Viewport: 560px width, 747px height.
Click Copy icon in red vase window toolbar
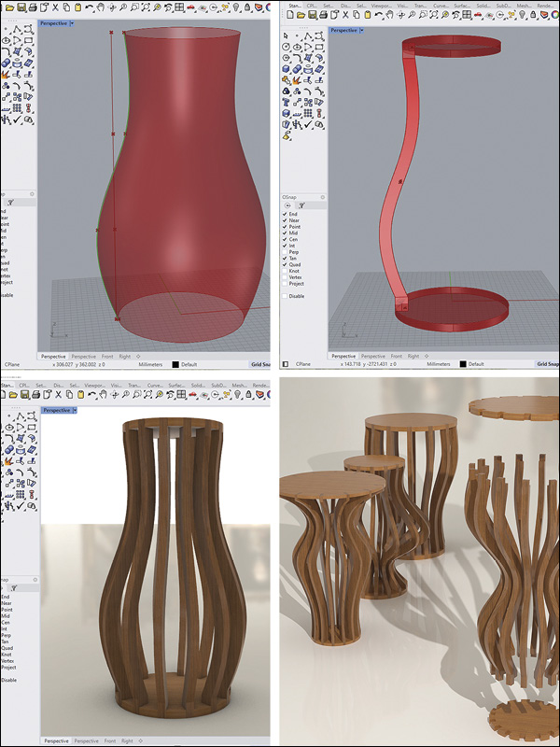coord(67,7)
